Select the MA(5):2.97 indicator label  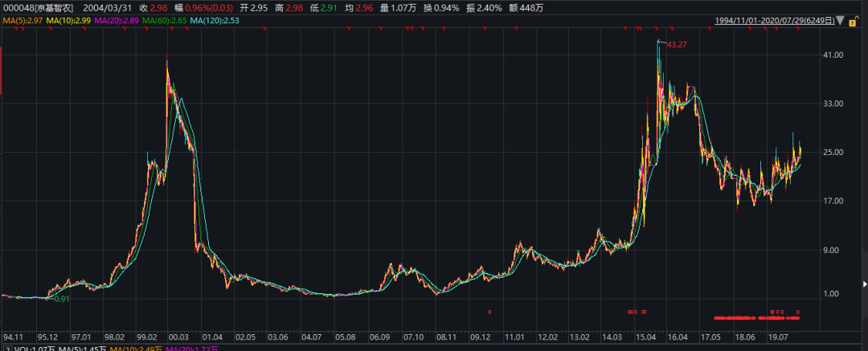tap(23, 21)
